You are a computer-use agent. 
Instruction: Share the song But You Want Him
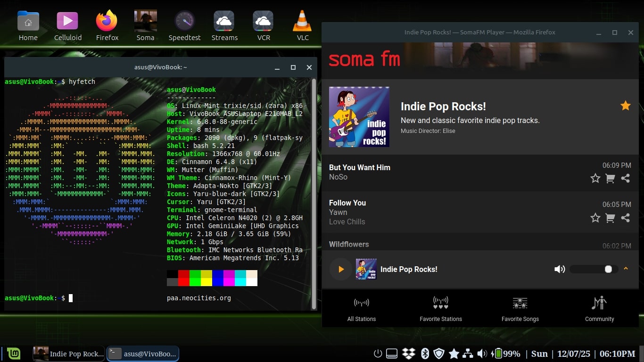click(625, 178)
